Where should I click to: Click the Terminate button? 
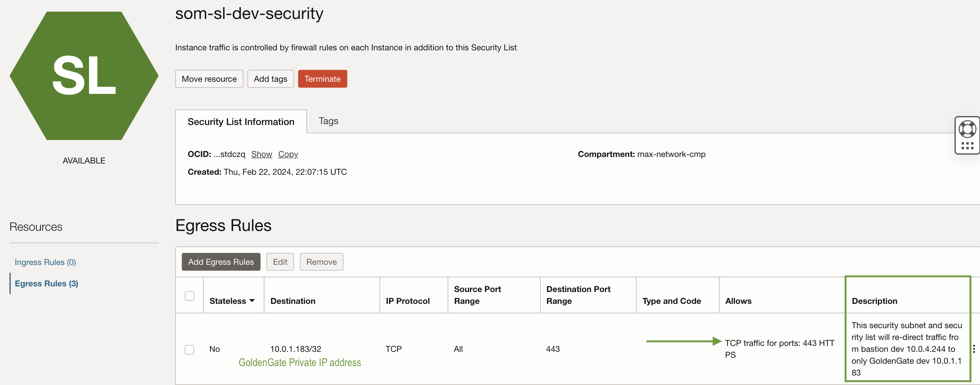tap(322, 79)
